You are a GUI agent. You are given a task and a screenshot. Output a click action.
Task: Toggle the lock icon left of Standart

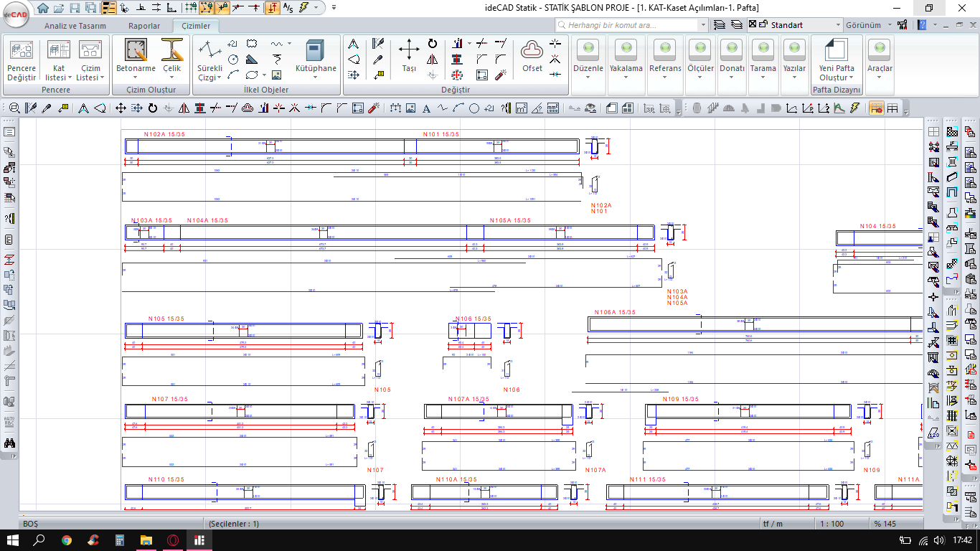(763, 25)
